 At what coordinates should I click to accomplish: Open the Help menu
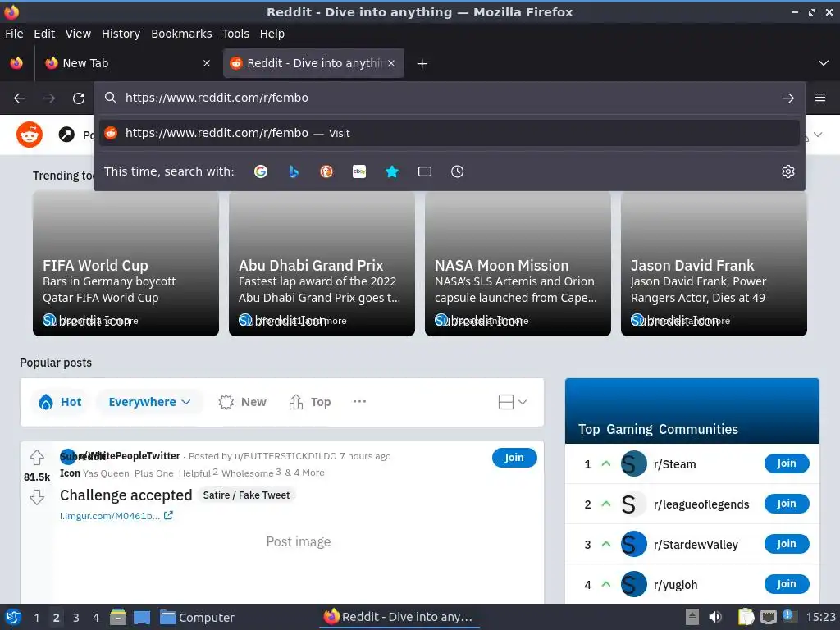pyautogui.click(x=272, y=34)
